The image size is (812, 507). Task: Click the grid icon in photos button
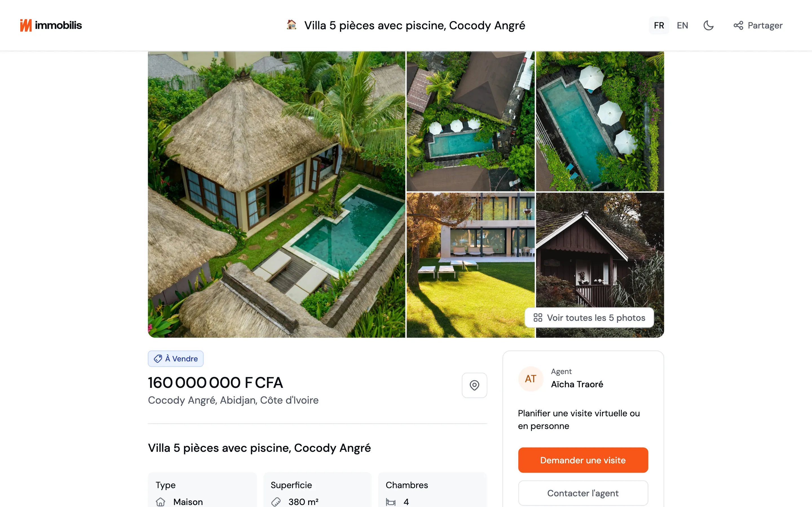[x=538, y=317]
